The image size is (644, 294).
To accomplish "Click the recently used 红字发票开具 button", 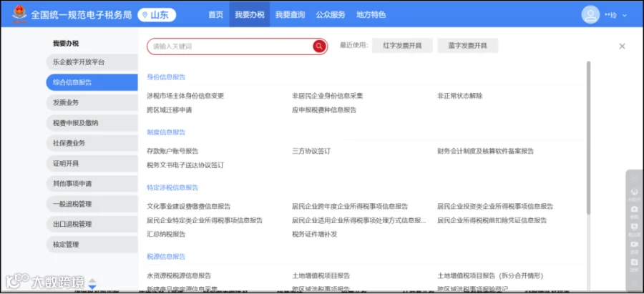I will [x=402, y=46].
